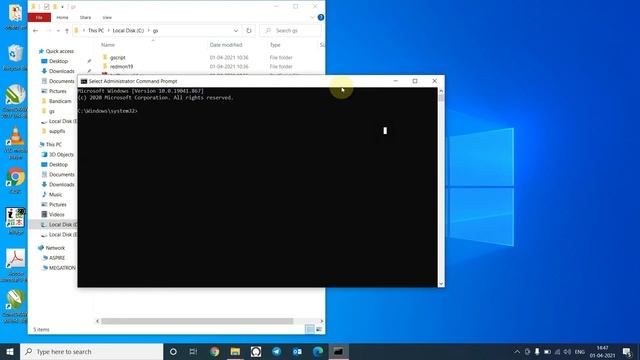Open the Recycle Bin desktop icon

(15, 58)
